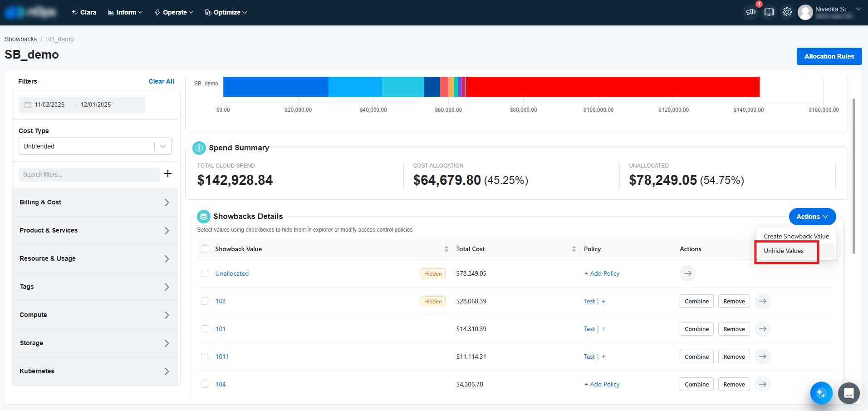
Task: Choose Unhide Values from Actions menu
Action: pyautogui.click(x=784, y=251)
